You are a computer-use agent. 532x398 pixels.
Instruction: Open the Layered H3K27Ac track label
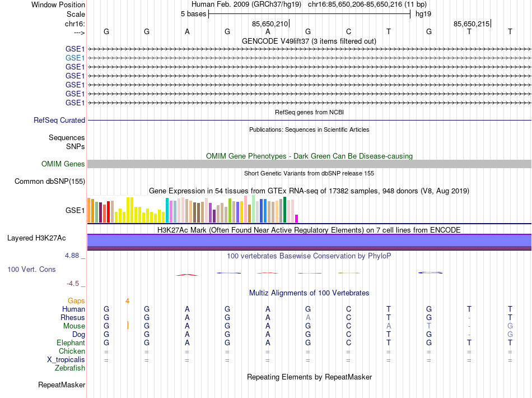36,238
